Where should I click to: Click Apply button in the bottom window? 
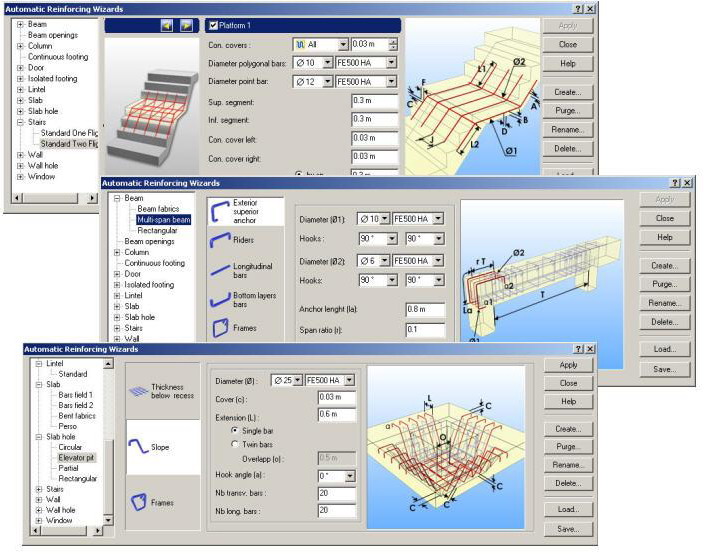pos(568,365)
